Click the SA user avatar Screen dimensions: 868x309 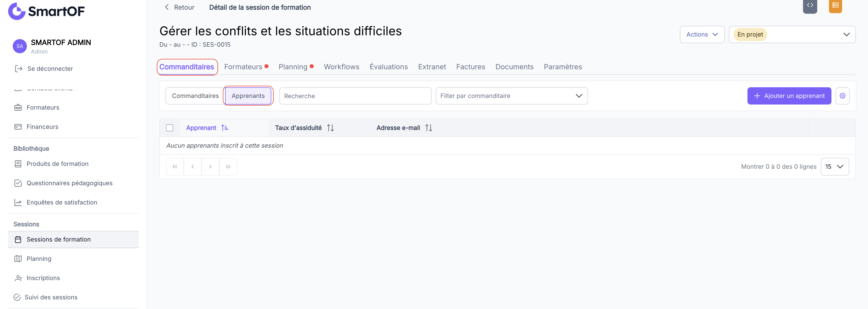pos(20,46)
